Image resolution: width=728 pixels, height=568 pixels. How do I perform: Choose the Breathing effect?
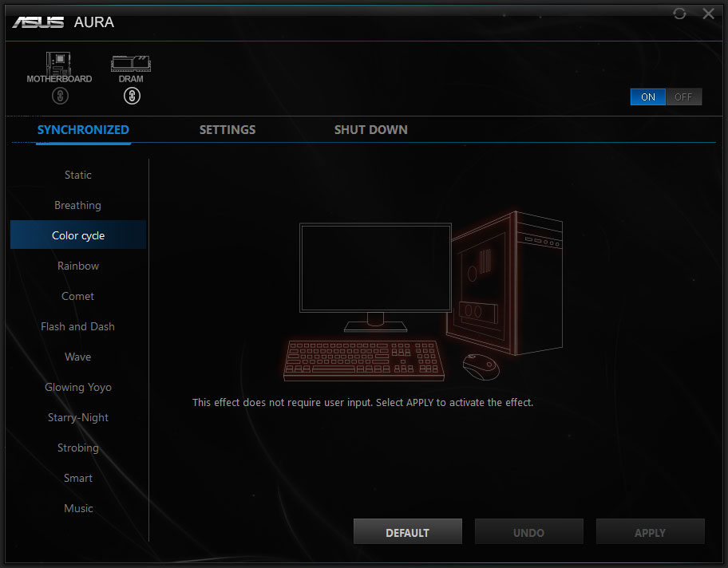[78, 205]
